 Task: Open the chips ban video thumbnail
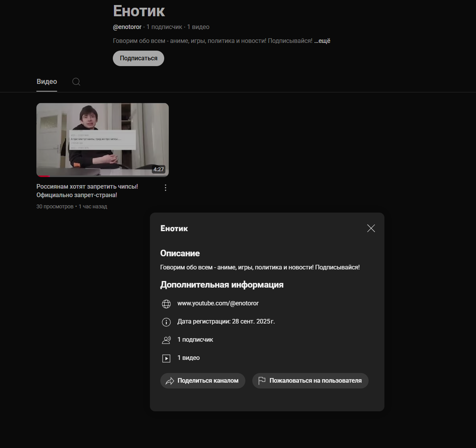tap(102, 140)
